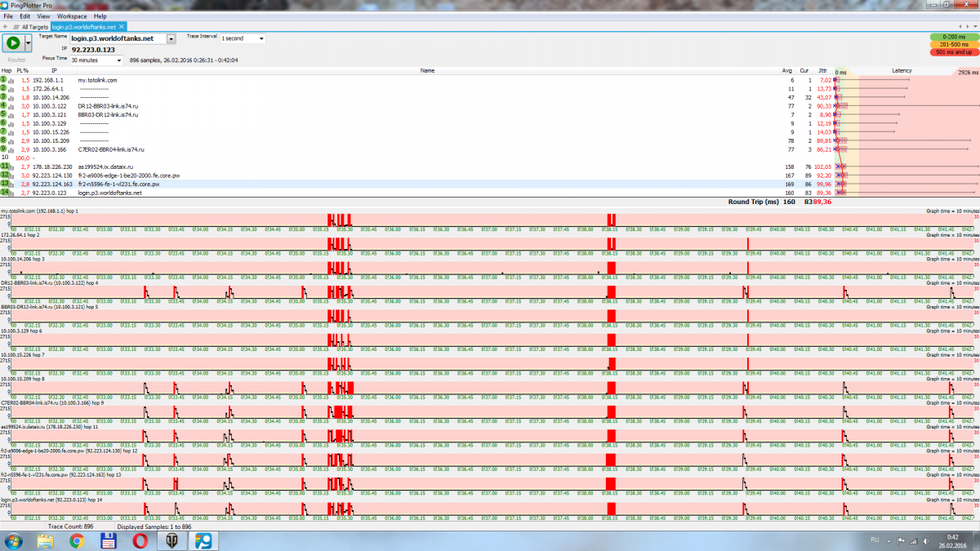Click the orange 201-500 ms legend swatch
This screenshot has width=980, height=551.
[954, 45]
